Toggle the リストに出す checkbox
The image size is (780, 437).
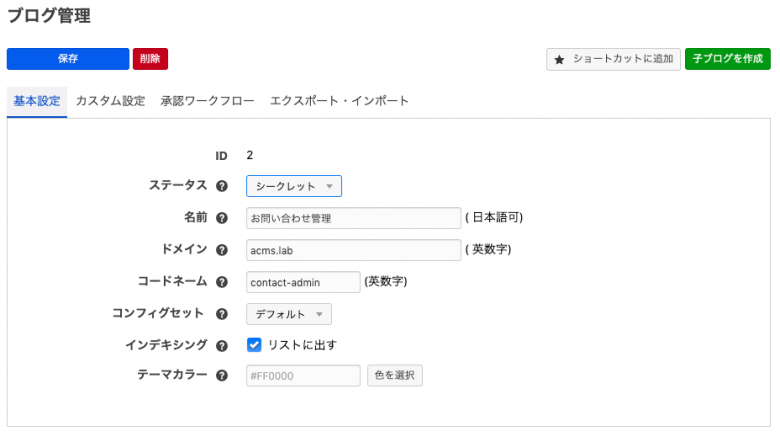pos(254,345)
